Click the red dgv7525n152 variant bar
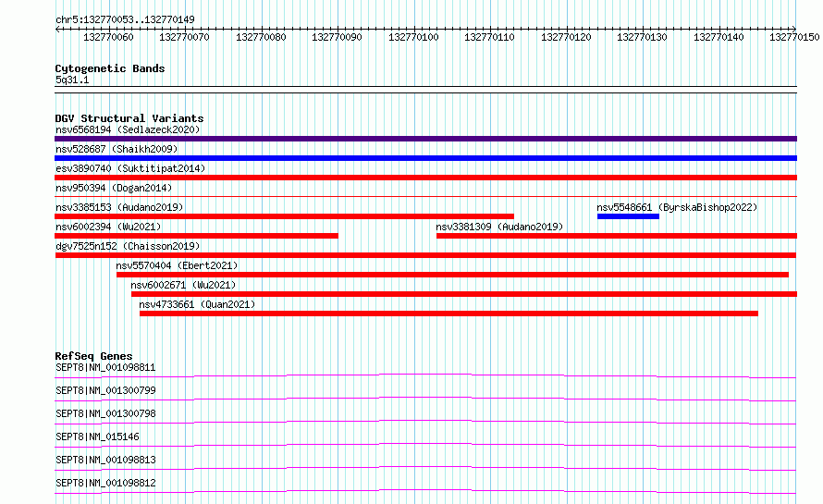 (425, 255)
